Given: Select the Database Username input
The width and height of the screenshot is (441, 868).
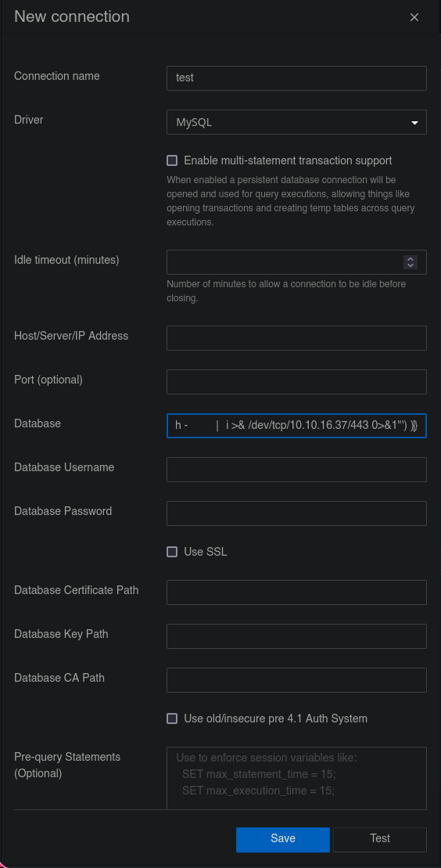Looking at the screenshot, I should click(x=296, y=470).
